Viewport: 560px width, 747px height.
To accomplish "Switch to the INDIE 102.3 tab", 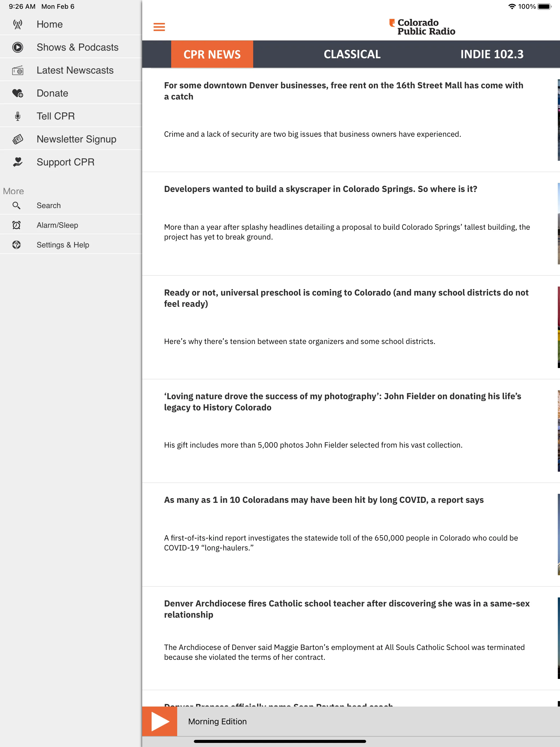I will (492, 54).
